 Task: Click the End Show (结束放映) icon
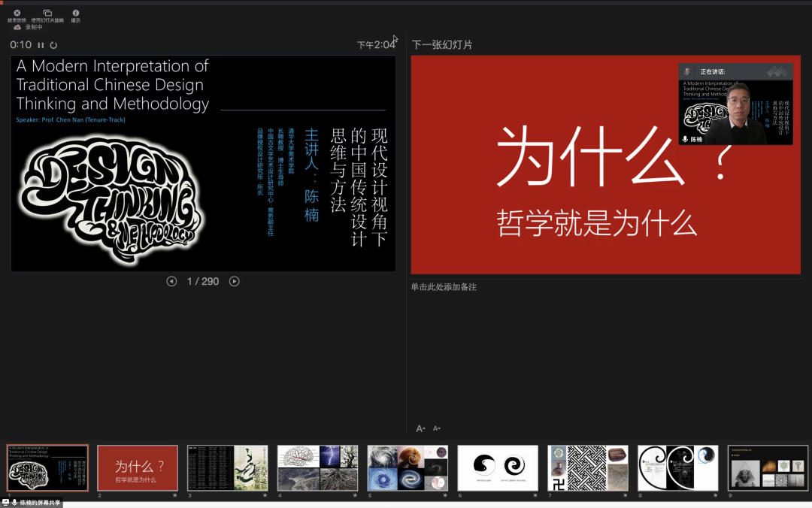point(17,13)
